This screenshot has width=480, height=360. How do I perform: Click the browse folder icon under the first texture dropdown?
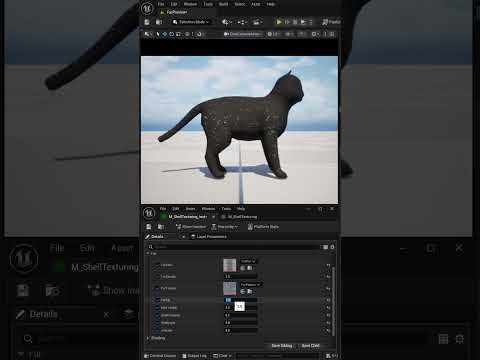click(x=250, y=268)
